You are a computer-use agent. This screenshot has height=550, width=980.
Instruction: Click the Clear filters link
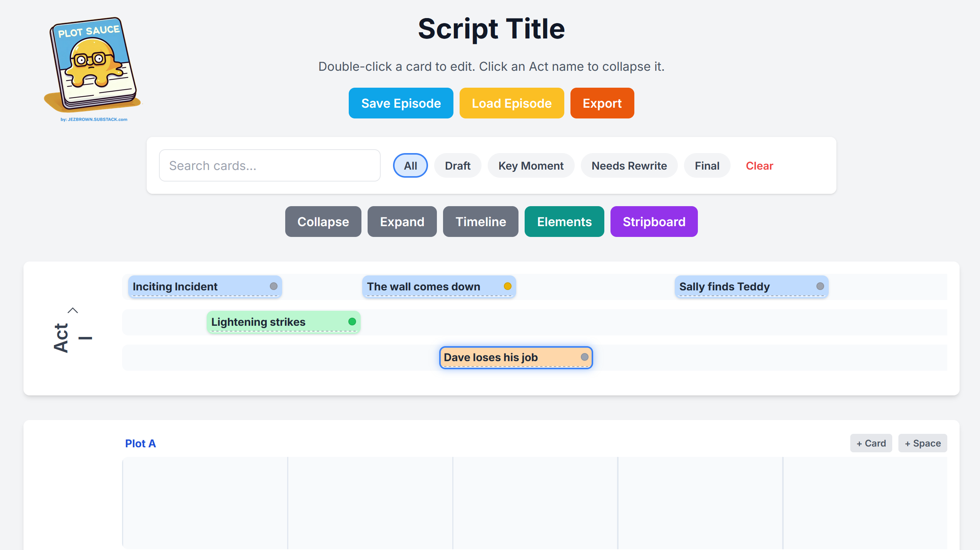tap(759, 166)
